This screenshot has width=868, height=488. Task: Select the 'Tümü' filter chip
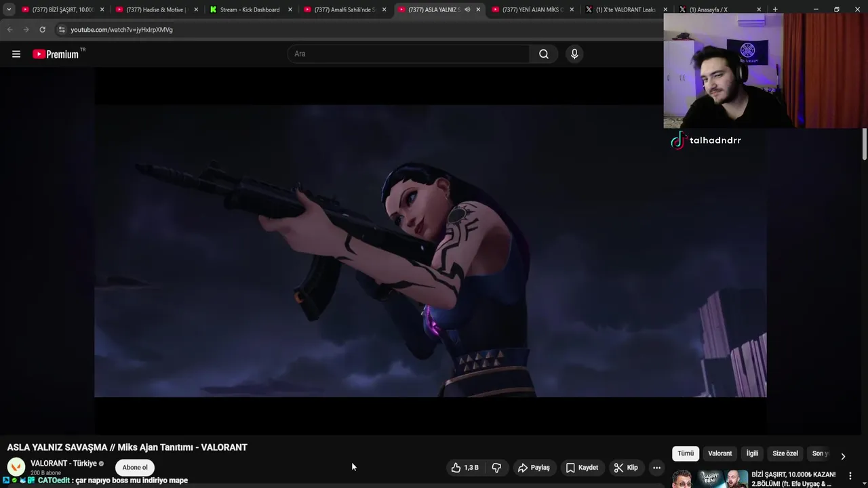[x=686, y=453]
